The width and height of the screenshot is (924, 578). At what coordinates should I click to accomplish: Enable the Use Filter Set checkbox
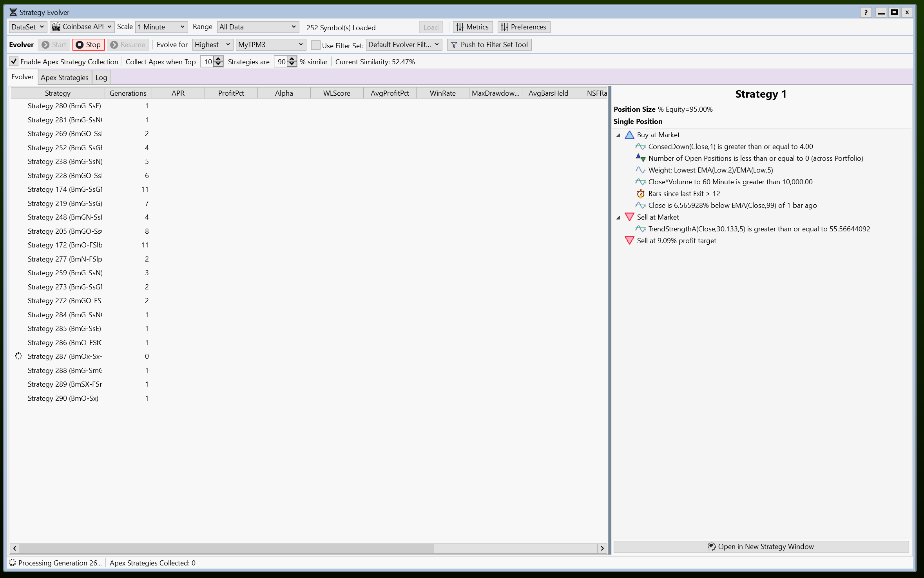[x=315, y=45]
